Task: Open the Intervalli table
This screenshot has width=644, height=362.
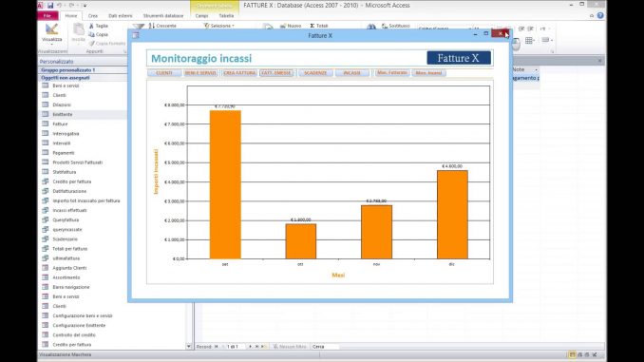Action: tap(62, 143)
